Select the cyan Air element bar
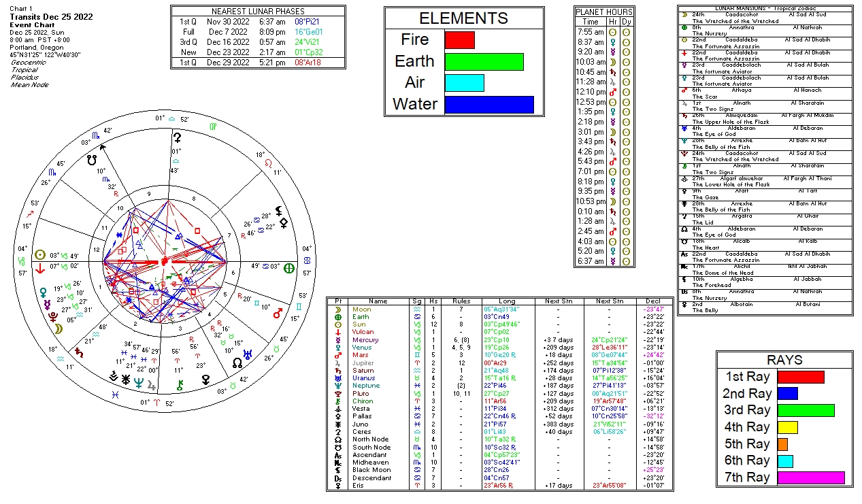The height and width of the screenshot is (504, 862). [465, 83]
